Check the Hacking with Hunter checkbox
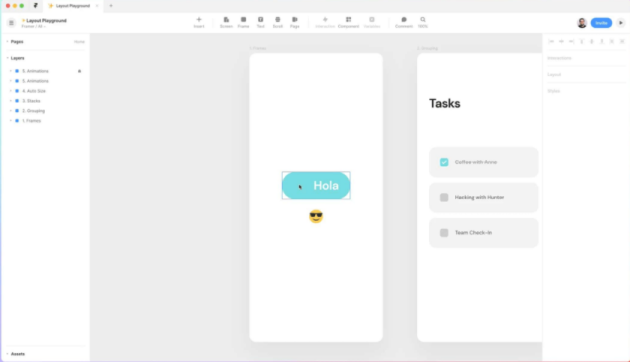Image resolution: width=630 pixels, height=362 pixels. point(444,197)
